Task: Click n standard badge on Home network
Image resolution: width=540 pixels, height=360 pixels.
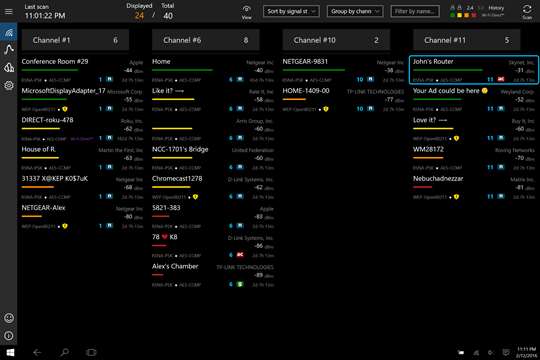Action: [240, 79]
